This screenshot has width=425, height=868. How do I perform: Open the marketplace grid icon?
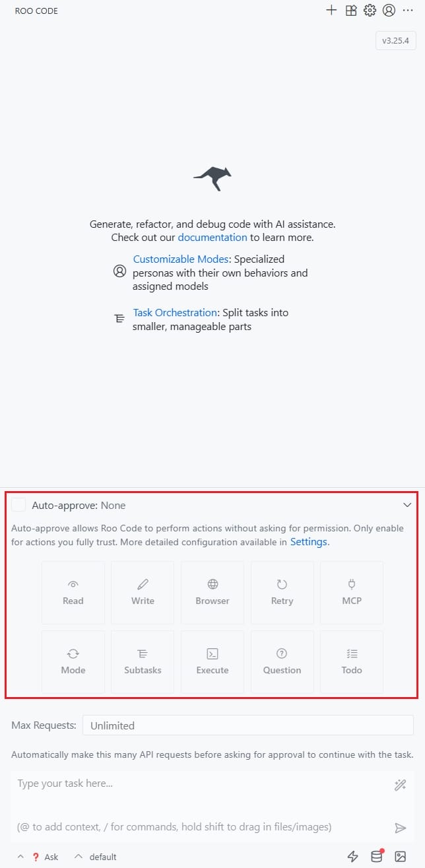(x=351, y=11)
